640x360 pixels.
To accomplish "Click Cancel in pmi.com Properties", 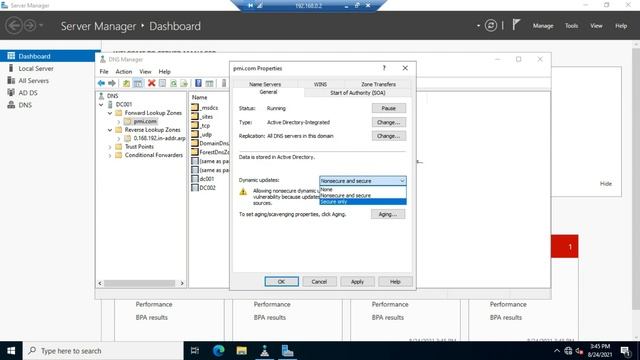I will (x=319, y=282).
